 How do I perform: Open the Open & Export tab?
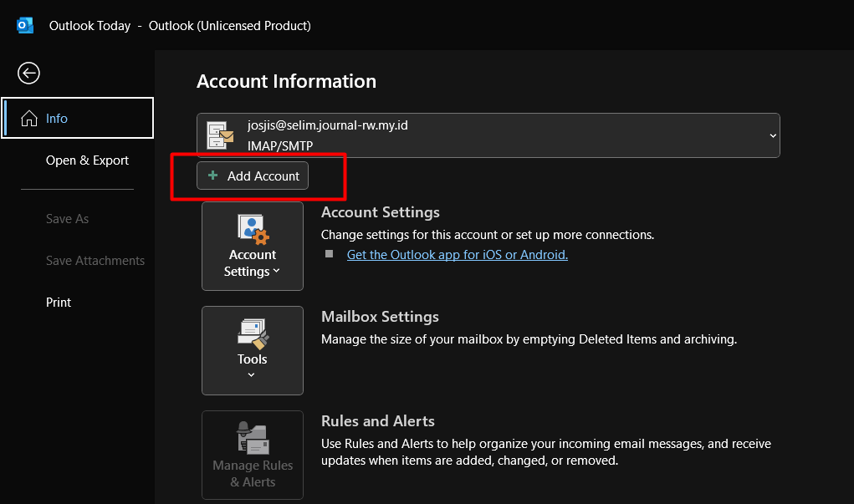click(87, 160)
